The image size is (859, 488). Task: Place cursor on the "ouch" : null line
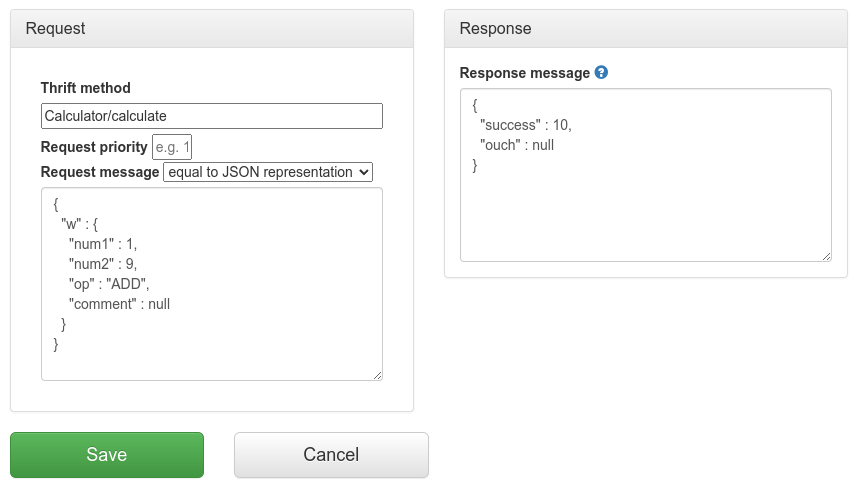[517, 145]
